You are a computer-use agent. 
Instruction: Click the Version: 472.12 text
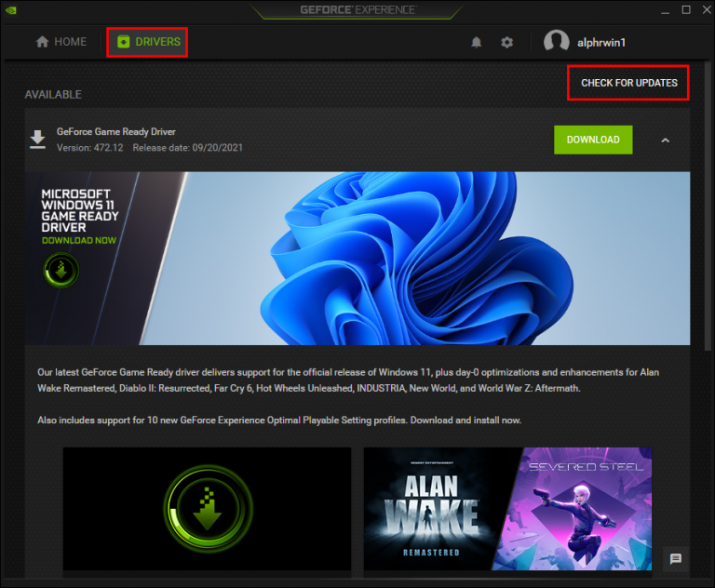(89, 148)
